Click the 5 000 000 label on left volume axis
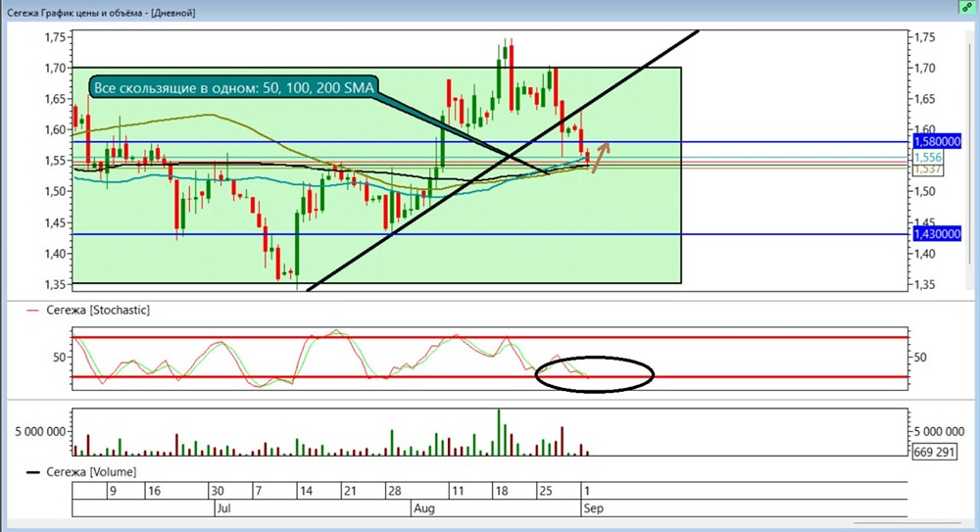This screenshot has height=532, width=980. (40, 431)
